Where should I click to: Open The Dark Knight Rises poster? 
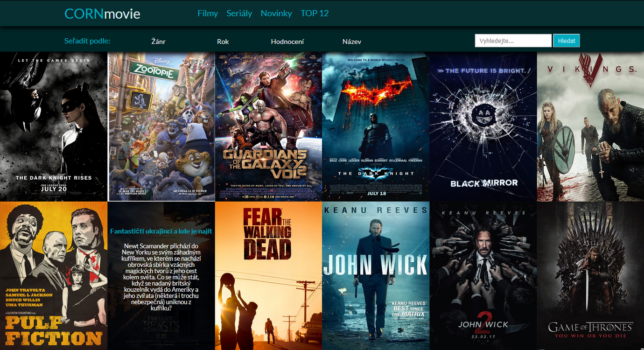point(54,126)
